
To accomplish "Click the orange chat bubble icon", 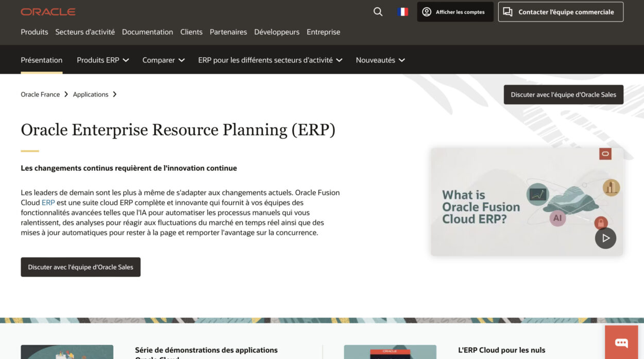I will 621,343.
